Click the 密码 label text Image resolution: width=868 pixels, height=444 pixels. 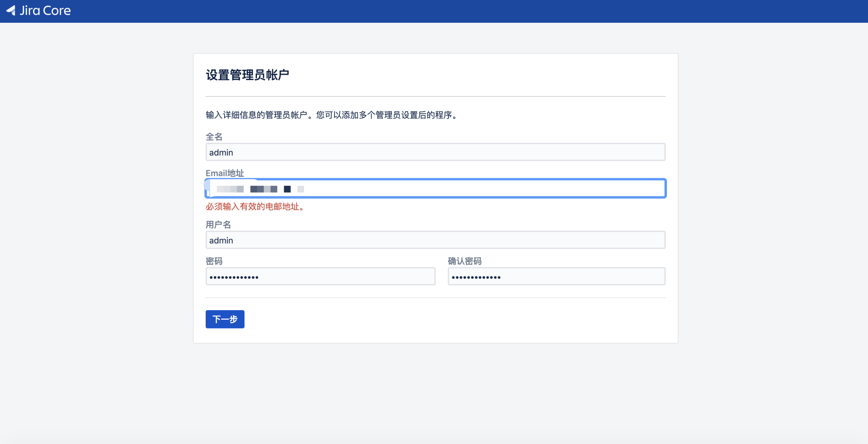[214, 261]
